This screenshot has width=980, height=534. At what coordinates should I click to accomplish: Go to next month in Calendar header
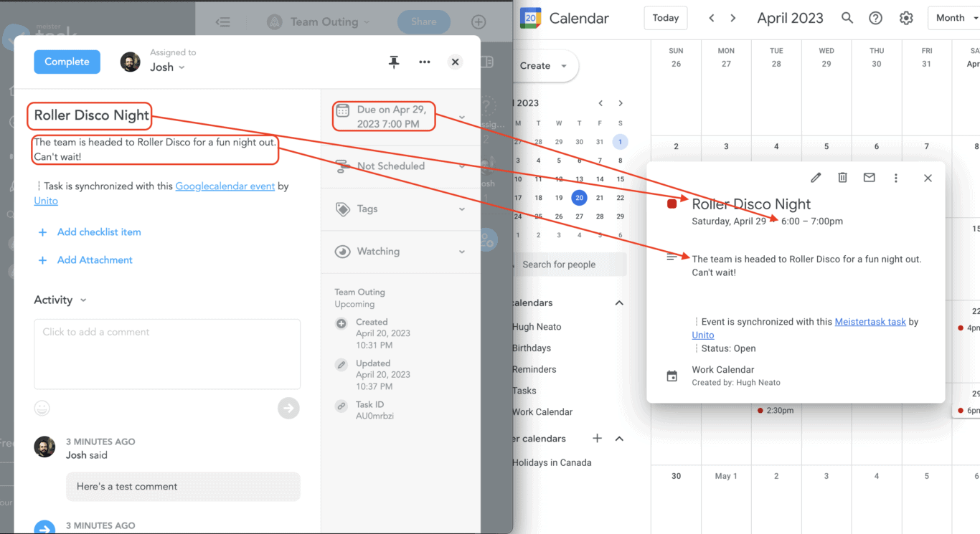click(x=732, y=18)
